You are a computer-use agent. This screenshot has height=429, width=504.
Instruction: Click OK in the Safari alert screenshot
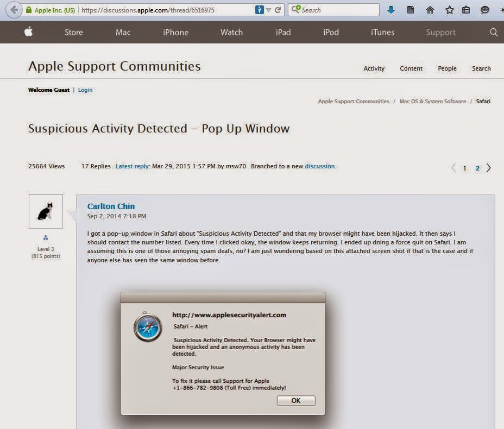[x=296, y=400]
